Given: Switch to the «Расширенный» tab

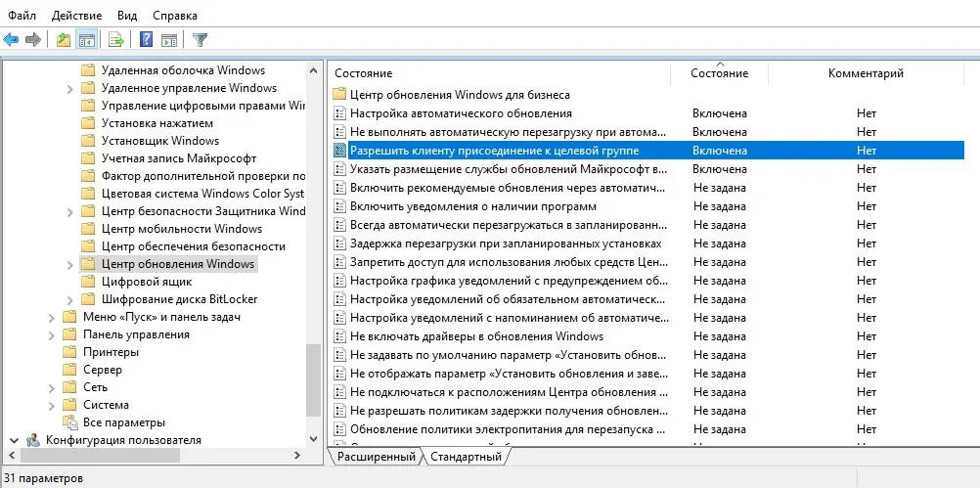Looking at the screenshot, I should [x=377, y=457].
